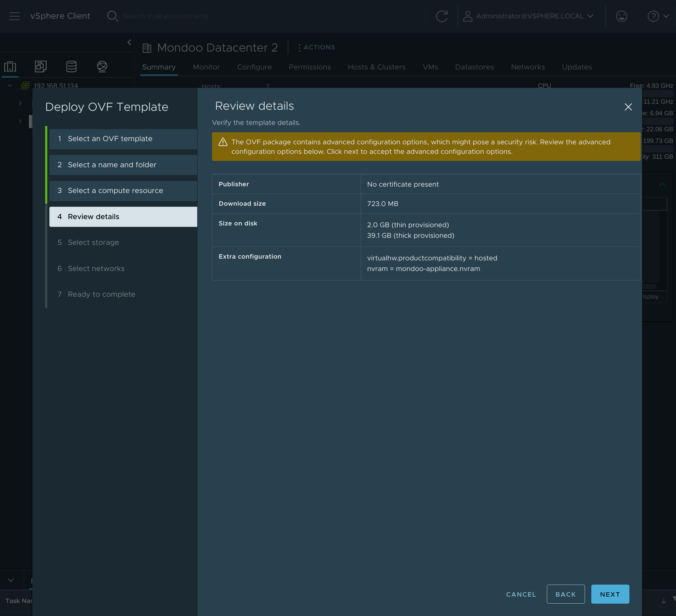
Task: Close the Deploy OVF Template dialog
Action: click(x=628, y=107)
